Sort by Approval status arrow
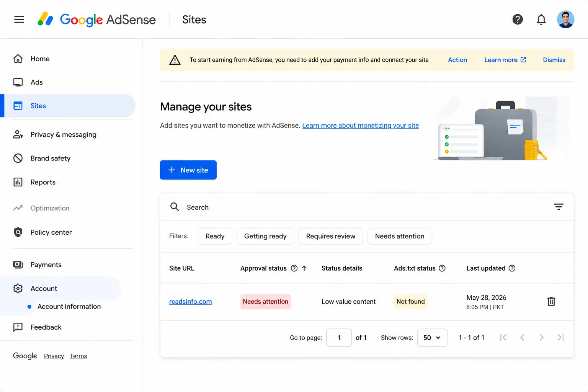 click(304, 268)
